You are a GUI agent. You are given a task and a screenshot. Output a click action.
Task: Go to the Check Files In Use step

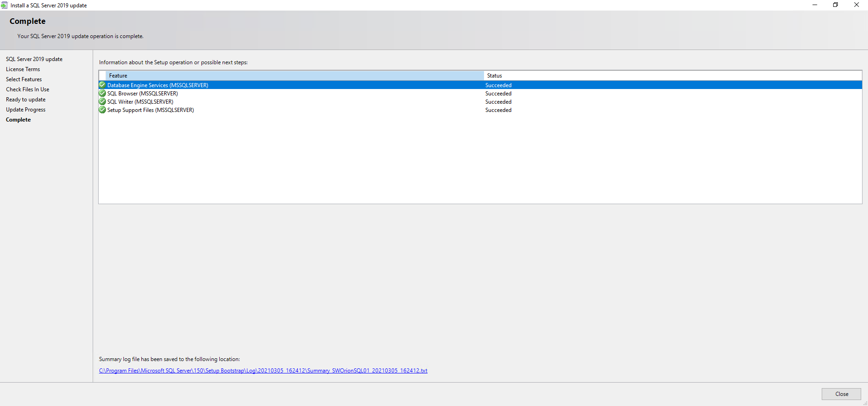(x=28, y=89)
